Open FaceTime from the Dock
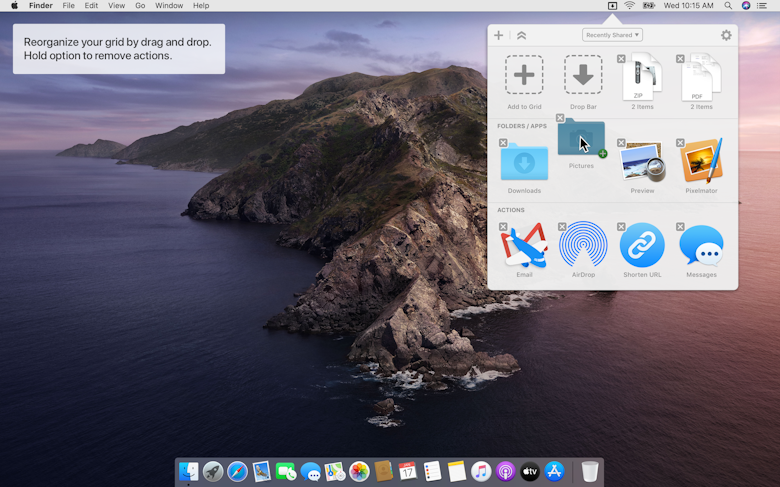Image resolution: width=780 pixels, height=487 pixels. click(286, 471)
